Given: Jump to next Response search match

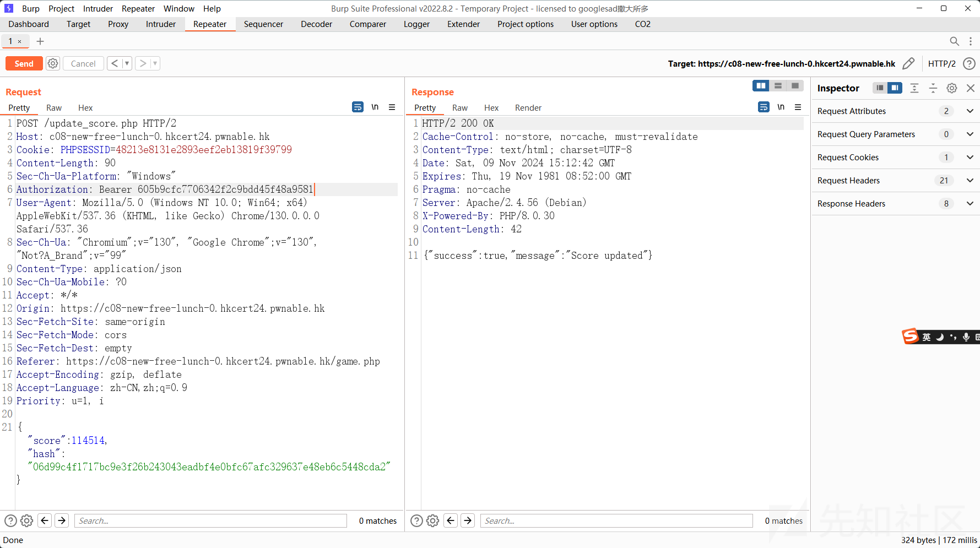Looking at the screenshot, I should [468, 520].
